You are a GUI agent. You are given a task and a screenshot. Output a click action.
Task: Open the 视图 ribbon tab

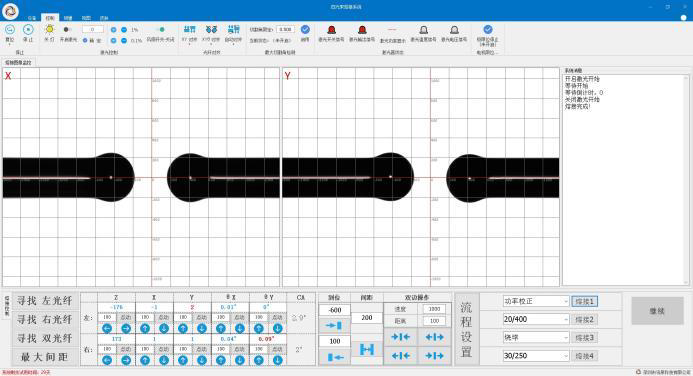tap(86, 18)
